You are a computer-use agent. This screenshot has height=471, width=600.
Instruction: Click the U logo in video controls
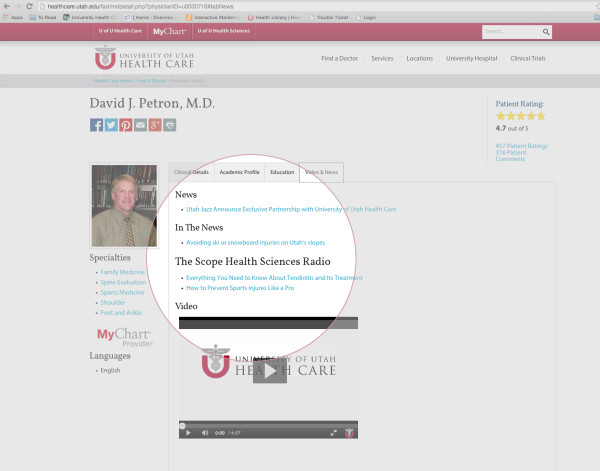(349, 433)
